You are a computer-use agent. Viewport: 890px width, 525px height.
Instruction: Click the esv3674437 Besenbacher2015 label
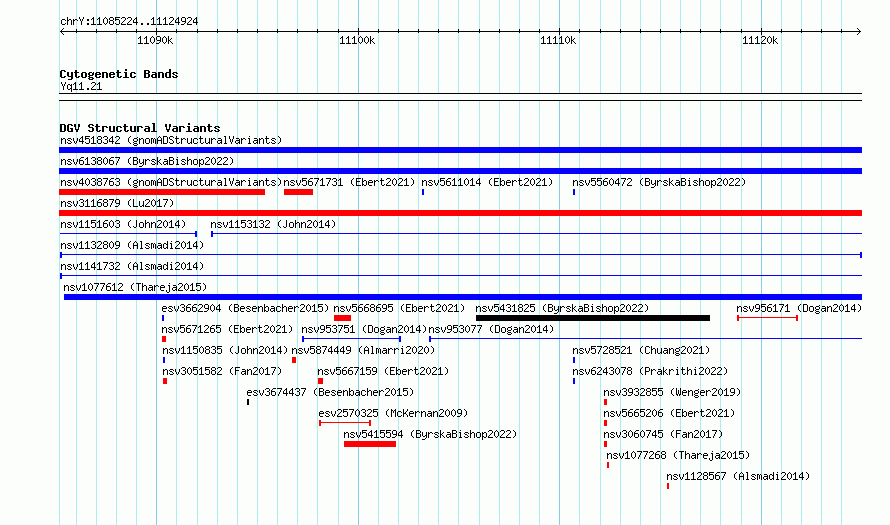click(x=330, y=392)
